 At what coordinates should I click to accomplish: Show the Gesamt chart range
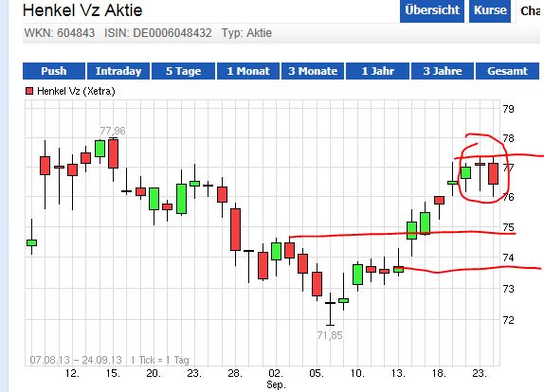(507, 71)
